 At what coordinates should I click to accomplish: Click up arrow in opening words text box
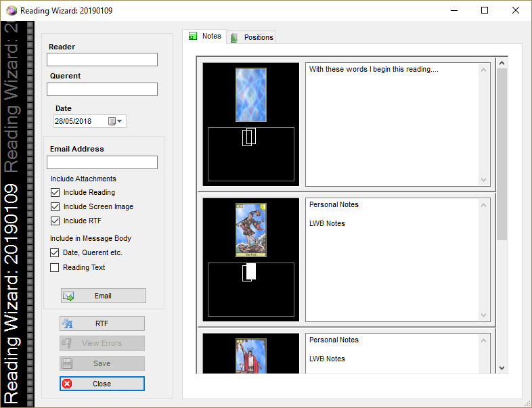point(484,70)
